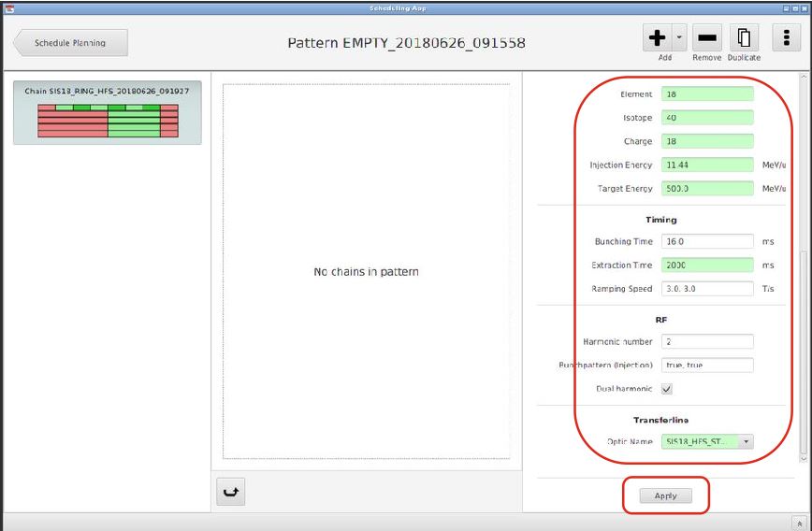The width and height of the screenshot is (812, 531).
Task: Click the Element input field
Action: click(706, 94)
